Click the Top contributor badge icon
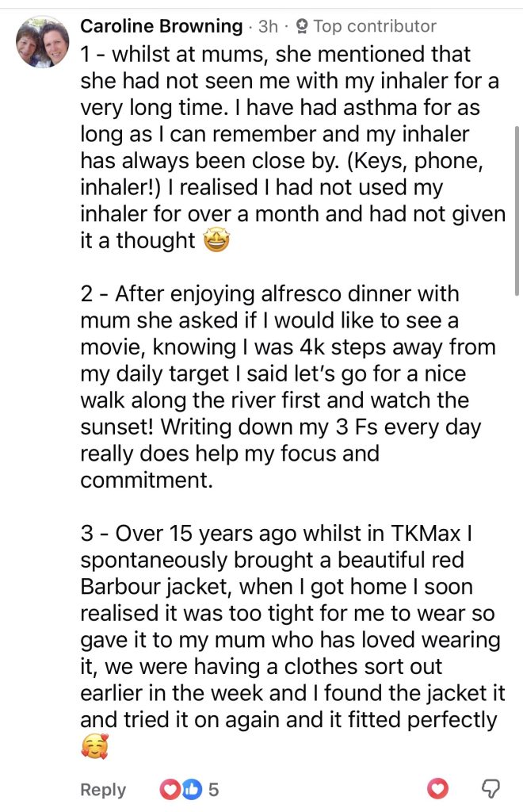The width and height of the screenshot is (523, 812). click(x=303, y=26)
